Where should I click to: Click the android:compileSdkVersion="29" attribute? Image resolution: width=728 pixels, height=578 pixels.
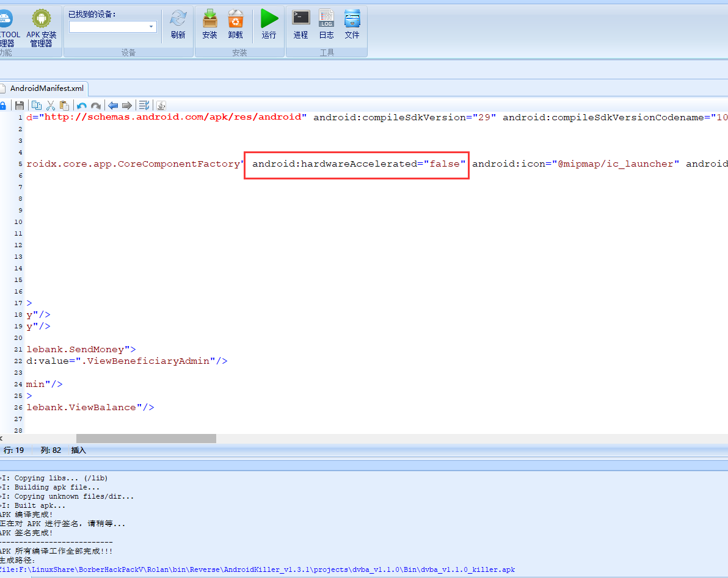pyautogui.click(x=404, y=117)
